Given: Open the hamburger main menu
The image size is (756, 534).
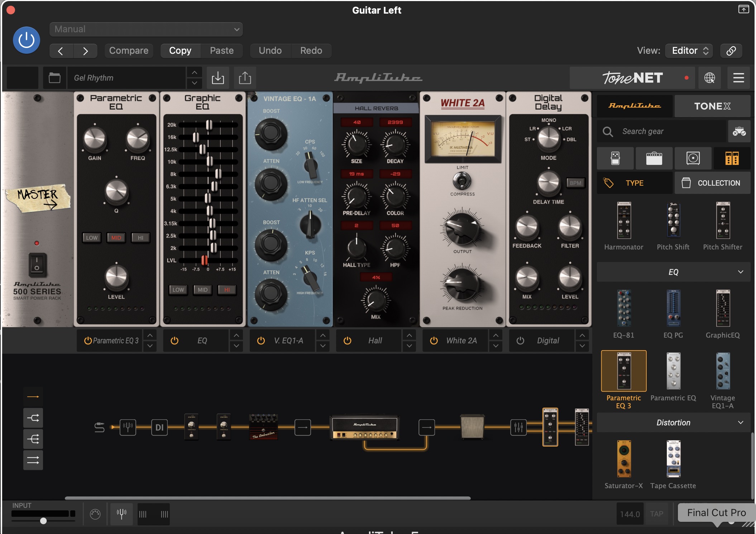Looking at the screenshot, I should [x=738, y=78].
